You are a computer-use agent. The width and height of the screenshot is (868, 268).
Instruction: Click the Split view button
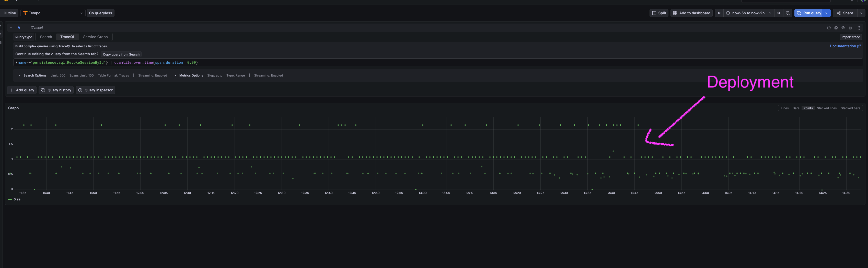(x=659, y=13)
